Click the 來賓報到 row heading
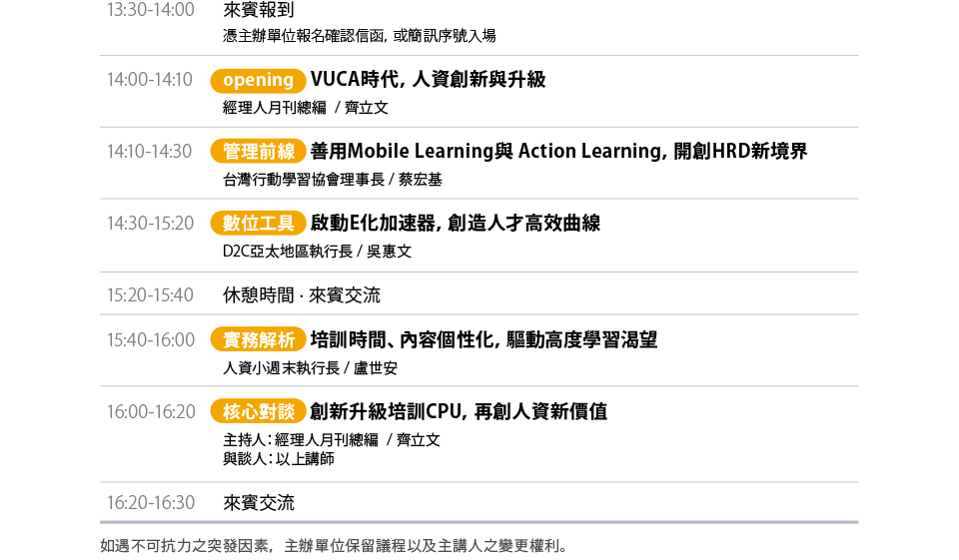The width and height of the screenshot is (959, 560). [258, 10]
